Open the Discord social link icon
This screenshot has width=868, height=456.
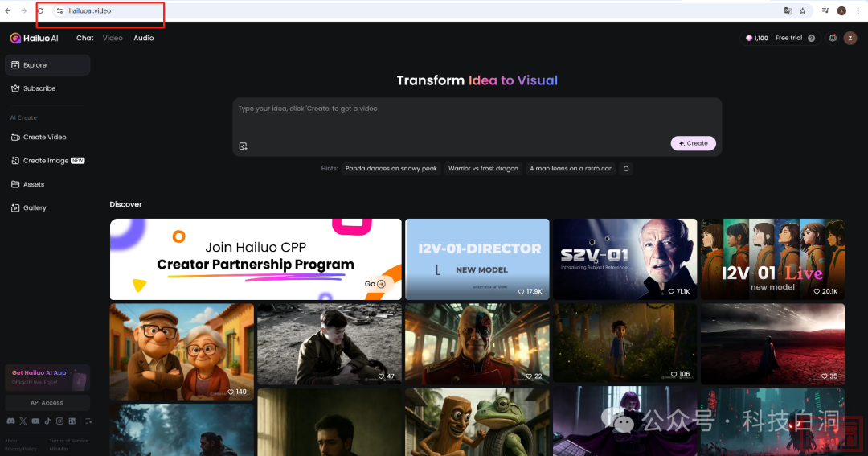pyautogui.click(x=10, y=421)
